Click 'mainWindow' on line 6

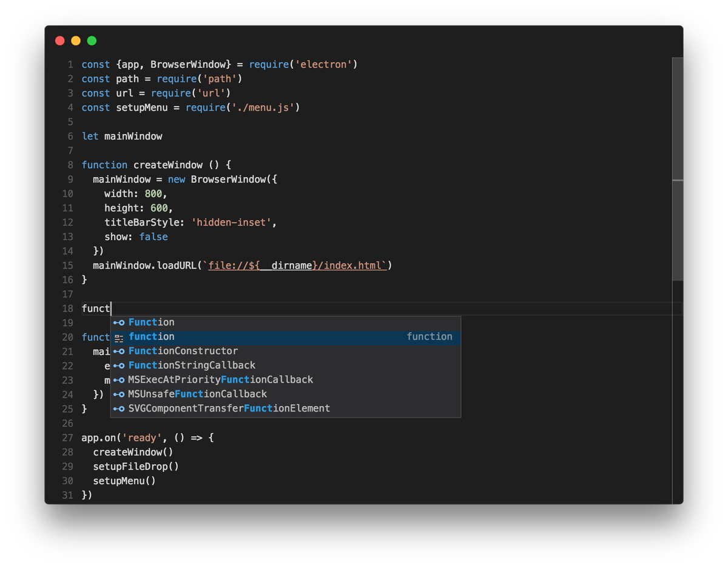coord(133,136)
